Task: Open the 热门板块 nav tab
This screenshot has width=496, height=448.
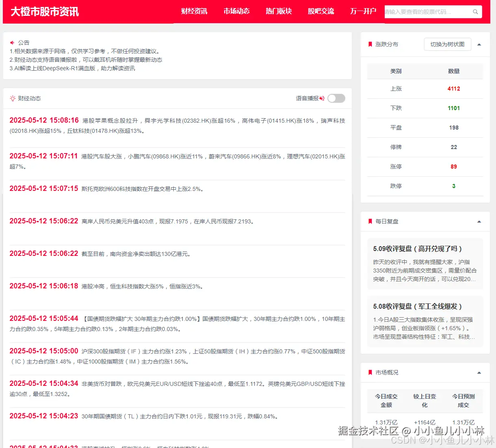Action: pyautogui.click(x=279, y=11)
